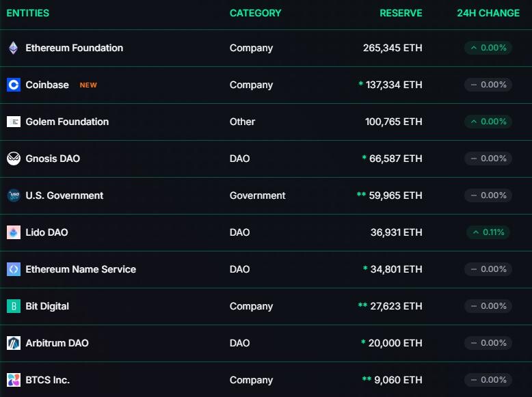Click the U.S. Government logo icon
The height and width of the screenshot is (397, 532).
[x=14, y=195]
